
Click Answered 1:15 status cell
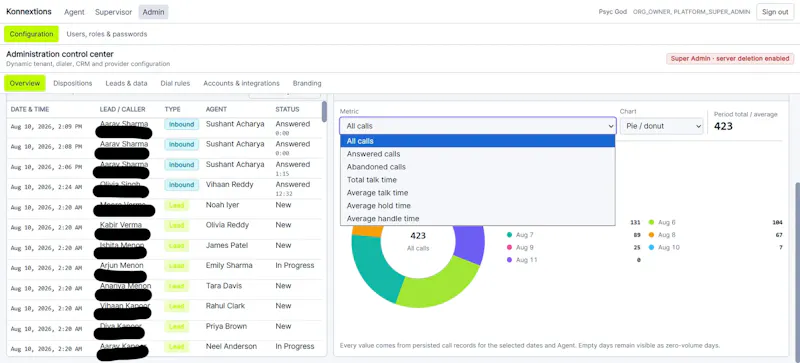point(293,167)
